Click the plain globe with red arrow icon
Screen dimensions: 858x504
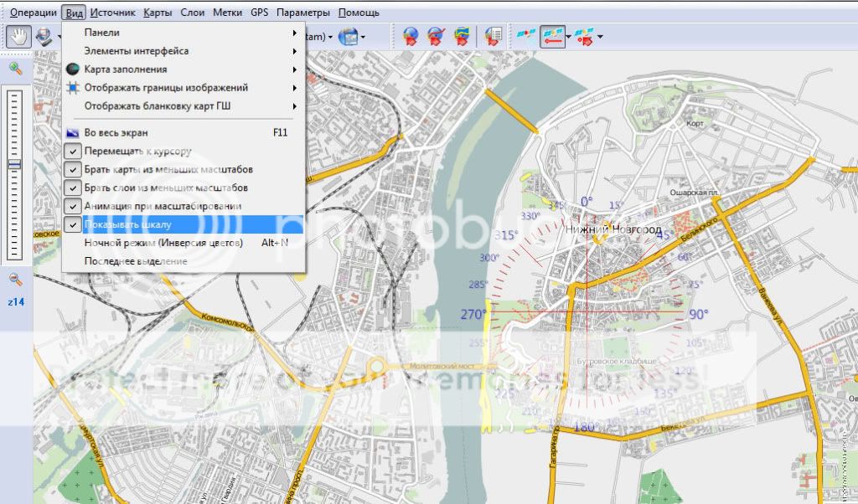(x=411, y=37)
